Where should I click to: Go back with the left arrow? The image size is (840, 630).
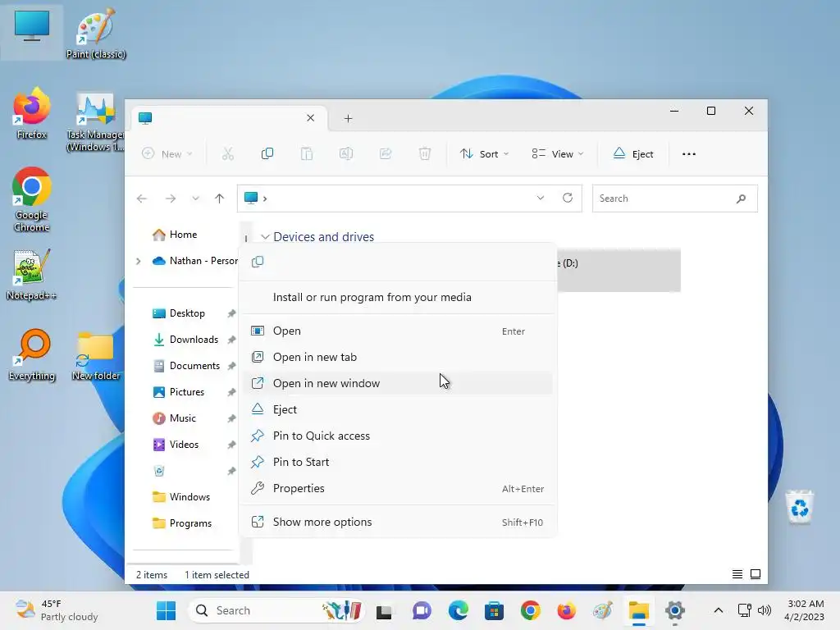[141, 199]
